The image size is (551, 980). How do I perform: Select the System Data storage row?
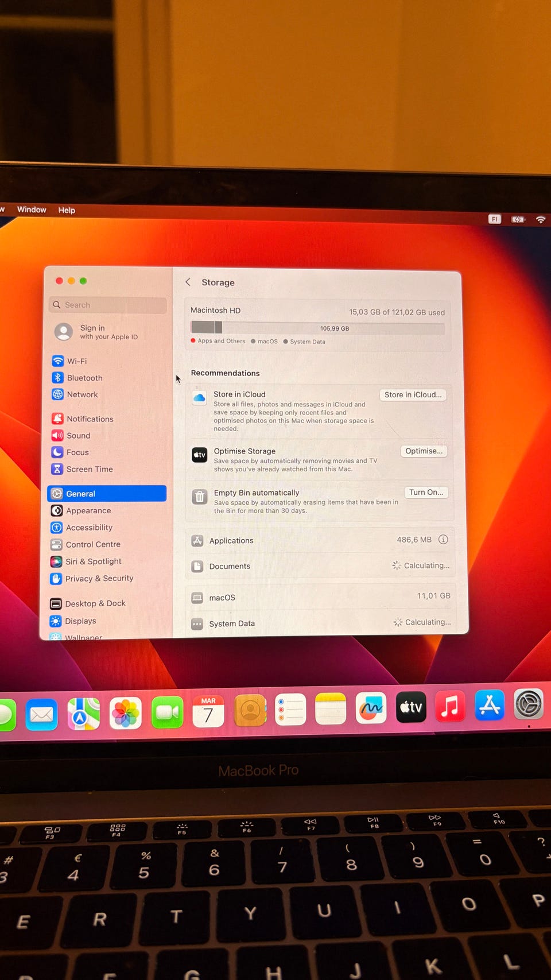tap(321, 623)
